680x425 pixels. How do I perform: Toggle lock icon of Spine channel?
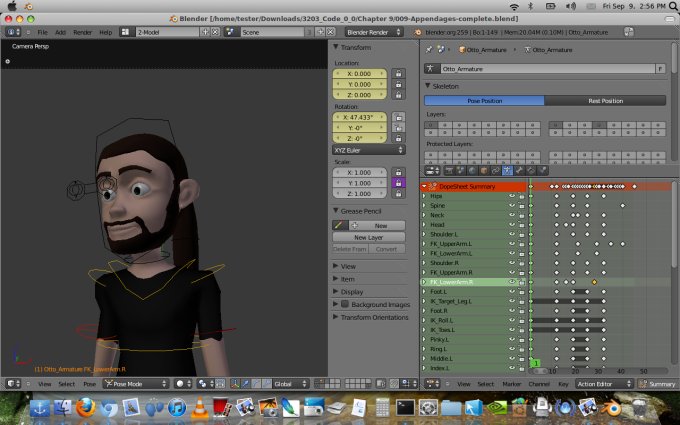(x=521, y=206)
